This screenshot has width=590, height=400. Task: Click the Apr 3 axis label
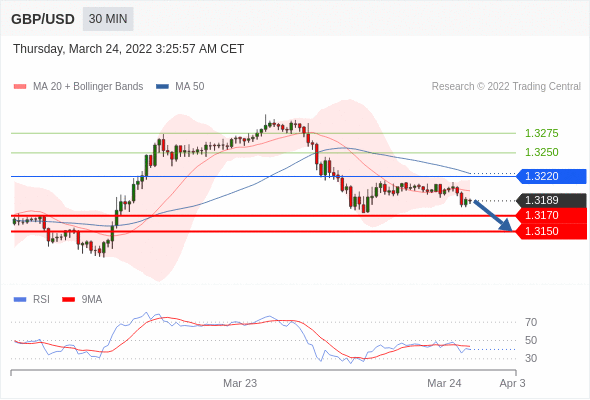click(x=512, y=383)
